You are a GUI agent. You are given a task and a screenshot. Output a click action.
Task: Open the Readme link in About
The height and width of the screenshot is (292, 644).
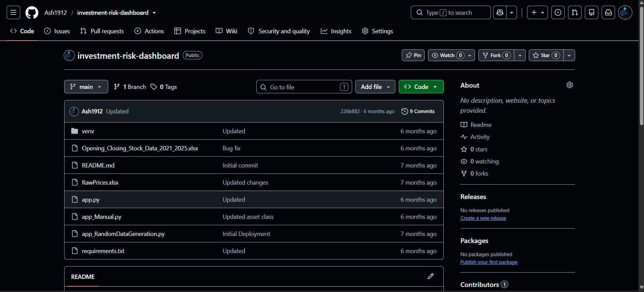476,125
